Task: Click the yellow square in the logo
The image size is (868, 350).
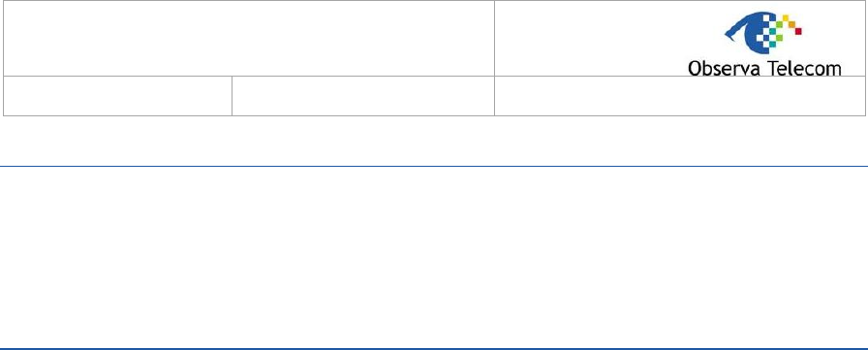Action: click(x=786, y=17)
